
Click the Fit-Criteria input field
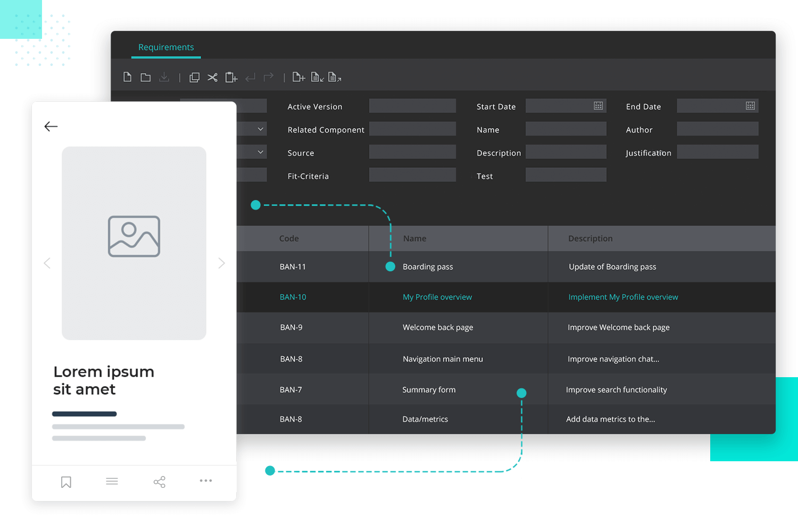pyautogui.click(x=412, y=174)
